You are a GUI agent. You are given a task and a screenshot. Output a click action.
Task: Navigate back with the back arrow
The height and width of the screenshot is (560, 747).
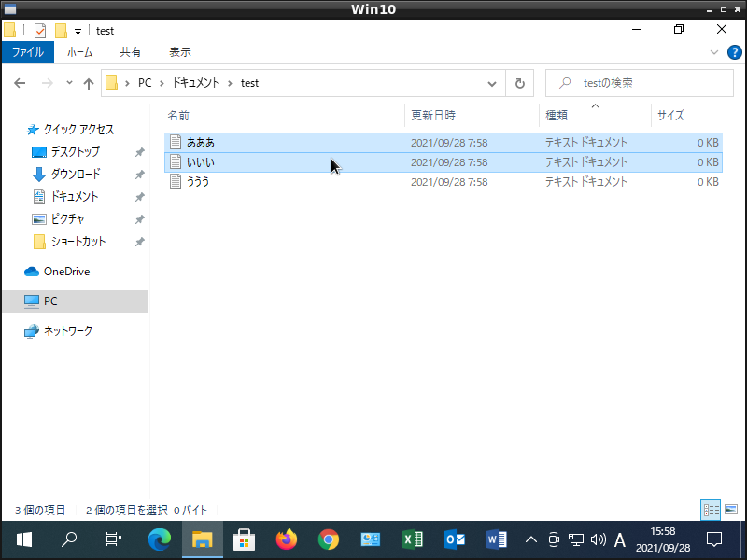tap(20, 83)
